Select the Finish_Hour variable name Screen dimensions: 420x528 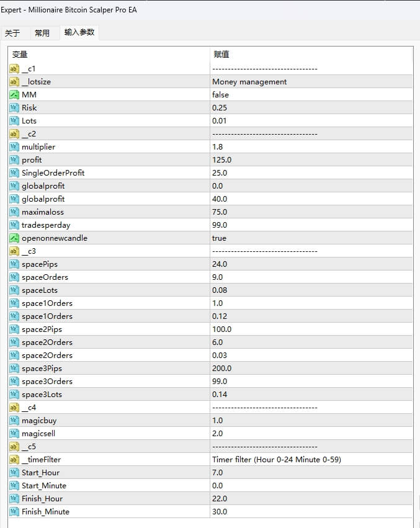[x=42, y=499]
